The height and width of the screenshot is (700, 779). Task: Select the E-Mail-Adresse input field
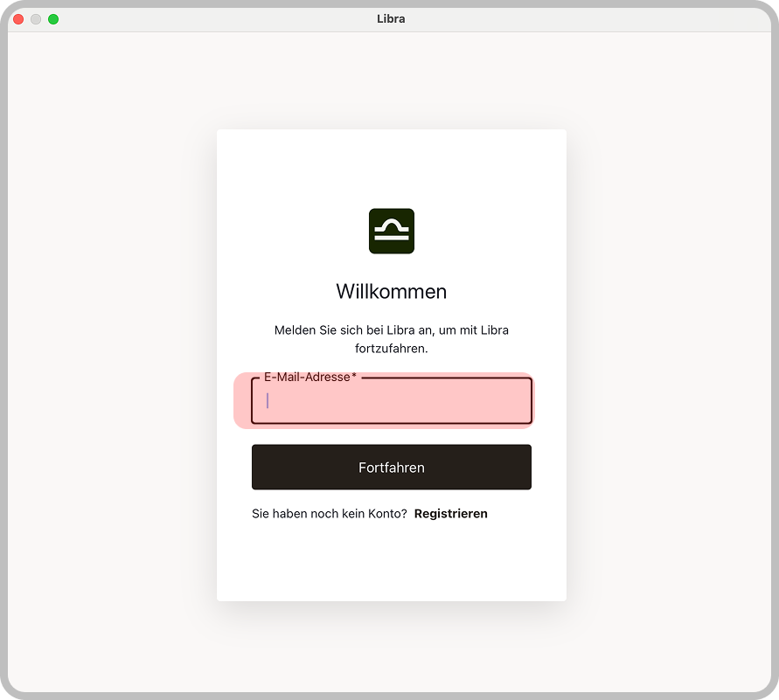tap(391, 401)
